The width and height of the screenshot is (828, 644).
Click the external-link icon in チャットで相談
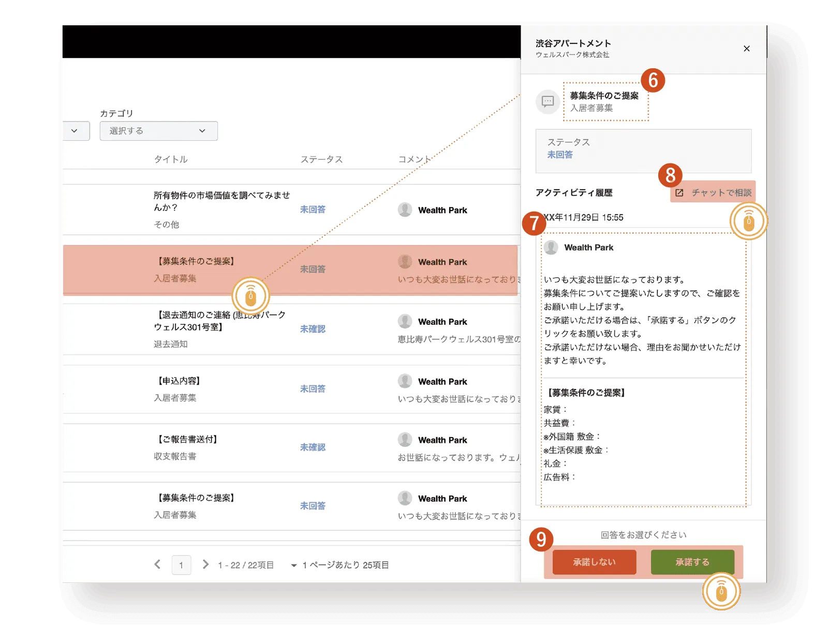pyautogui.click(x=679, y=192)
